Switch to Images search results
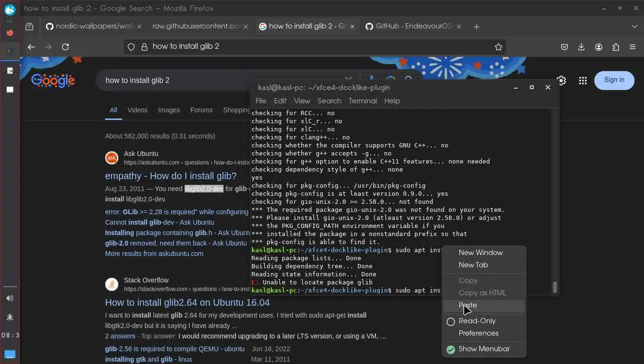This screenshot has height=364, width=644. (x=169, y=110)
